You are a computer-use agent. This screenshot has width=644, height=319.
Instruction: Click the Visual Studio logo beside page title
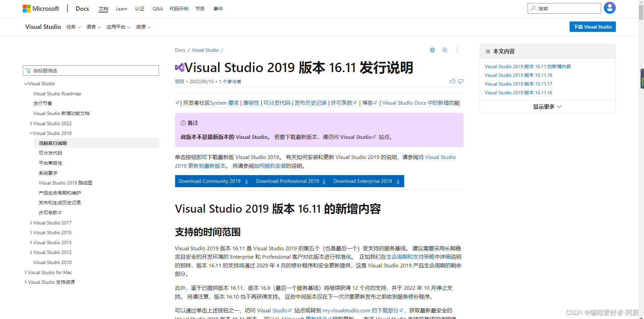point(180,67)
